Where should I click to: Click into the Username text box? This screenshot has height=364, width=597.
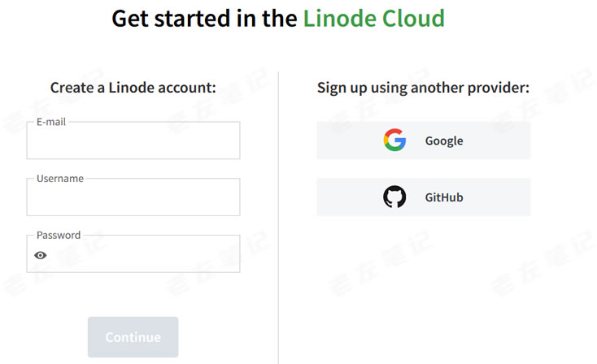(x=133, y=199)
